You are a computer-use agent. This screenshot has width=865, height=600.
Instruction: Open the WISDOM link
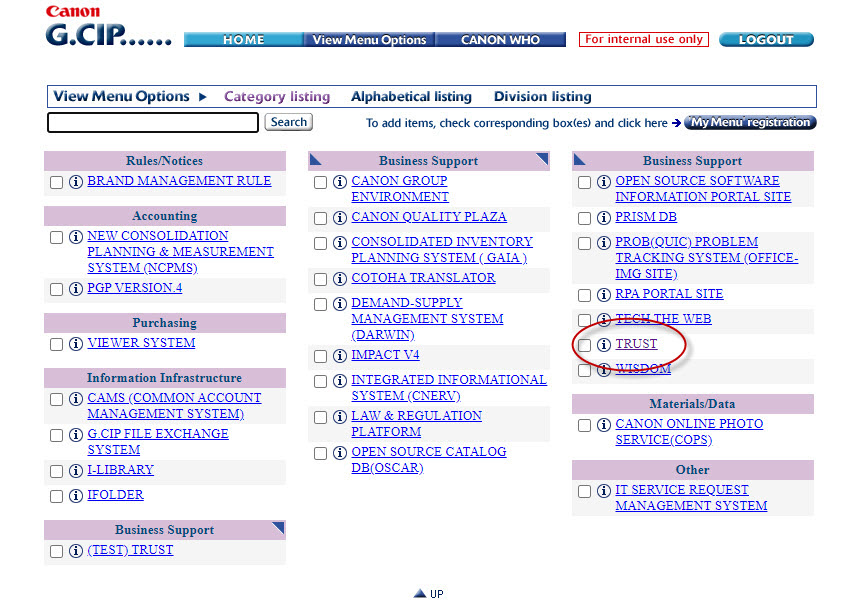point(643,369)
